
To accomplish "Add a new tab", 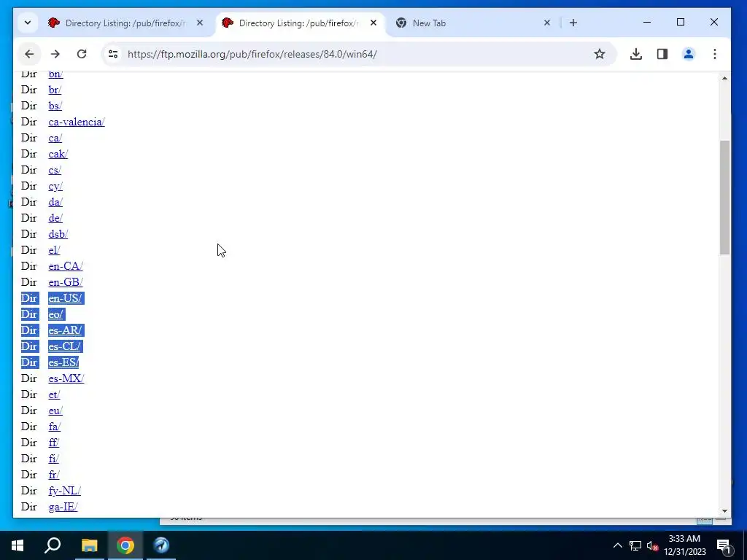I will point(573,23).
